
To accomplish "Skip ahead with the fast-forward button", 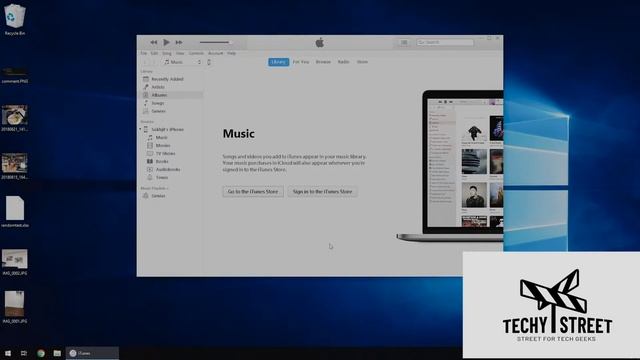I will coord(179,42).
